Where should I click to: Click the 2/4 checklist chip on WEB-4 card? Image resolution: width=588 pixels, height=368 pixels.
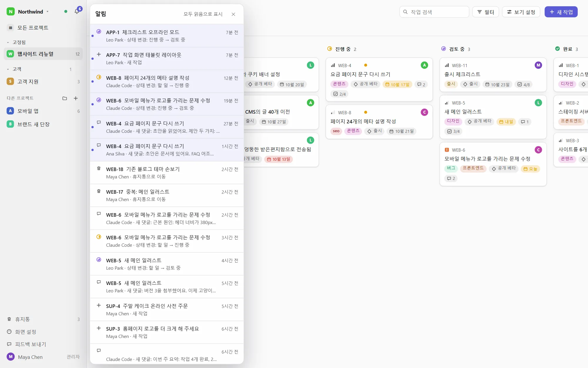(x=340, y=94)
